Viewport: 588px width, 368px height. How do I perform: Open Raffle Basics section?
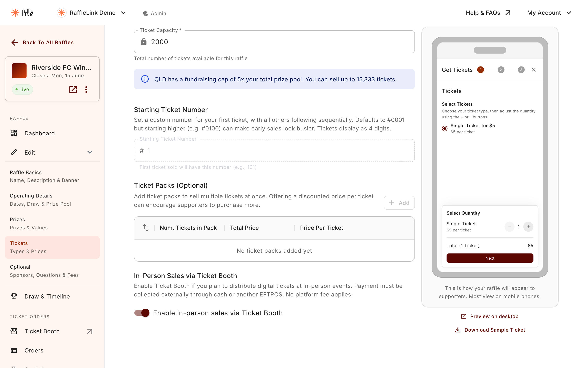pyautogui.click(x=52, y=176)
